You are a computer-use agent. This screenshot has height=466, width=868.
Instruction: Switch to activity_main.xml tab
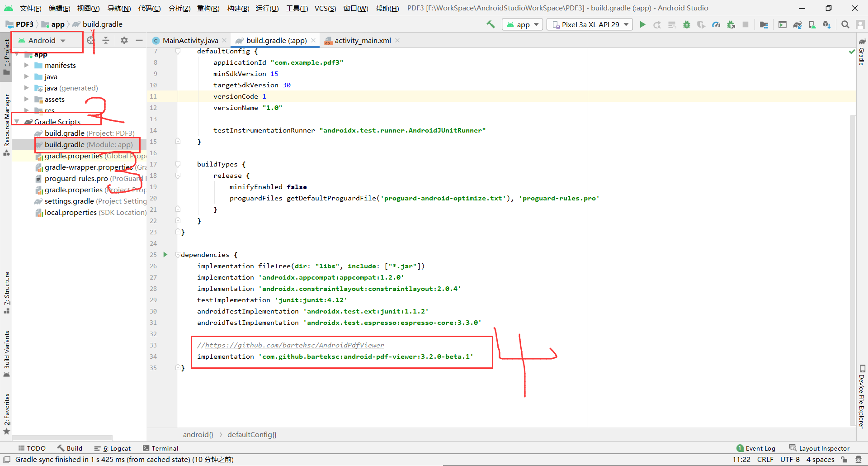(x=363, y=40)
